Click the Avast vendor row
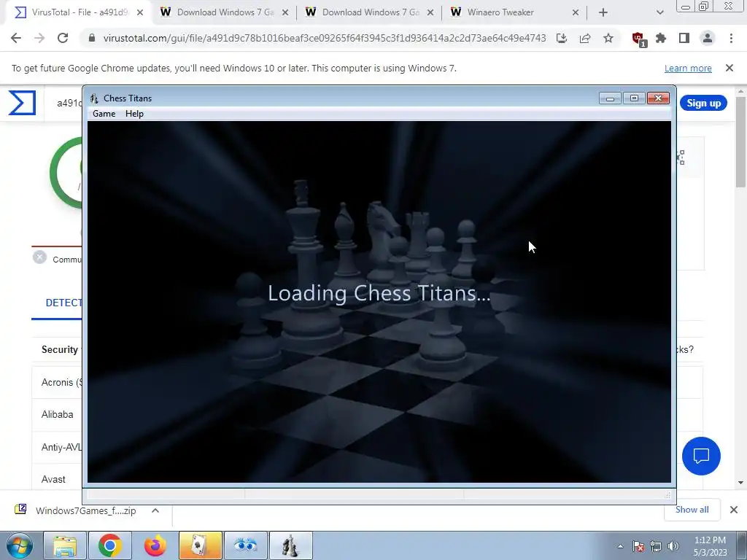 tap(57, 479)
